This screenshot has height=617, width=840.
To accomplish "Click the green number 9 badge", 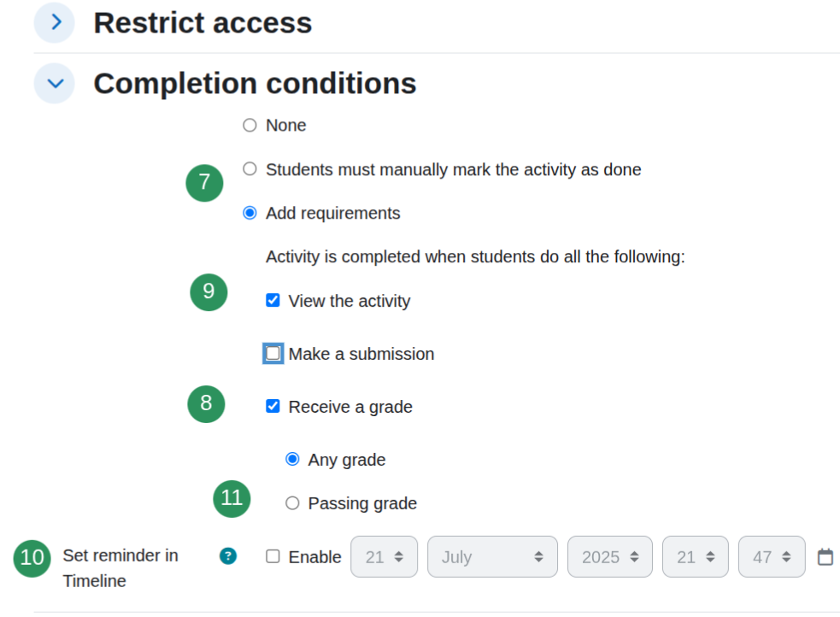I will tap(209, 292).
